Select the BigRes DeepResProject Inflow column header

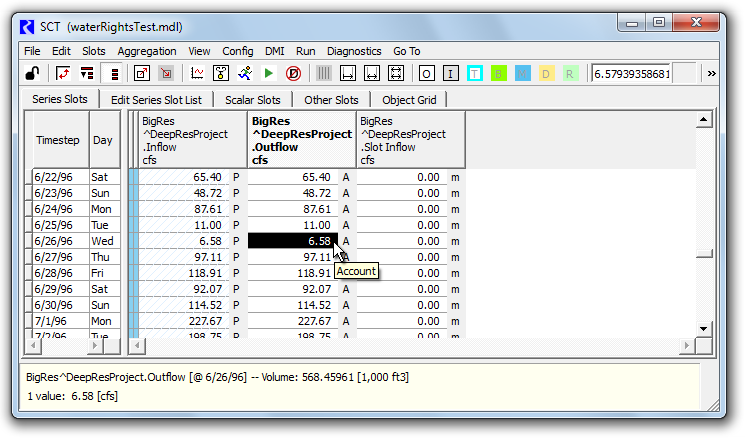click(192, 140)
